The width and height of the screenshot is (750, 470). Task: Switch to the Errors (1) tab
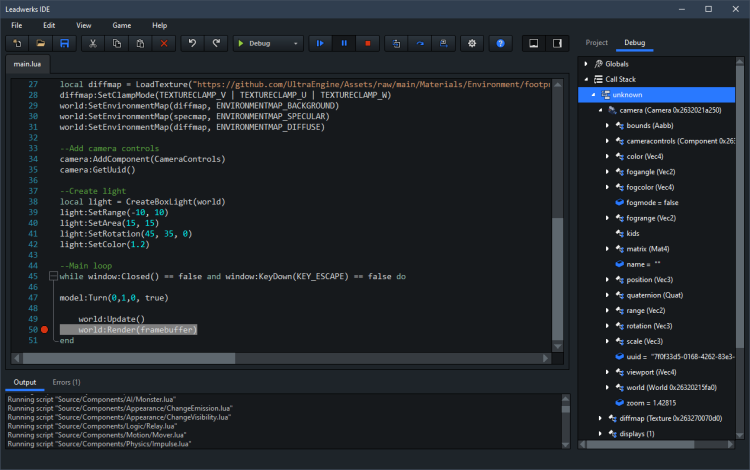point(66,382)
